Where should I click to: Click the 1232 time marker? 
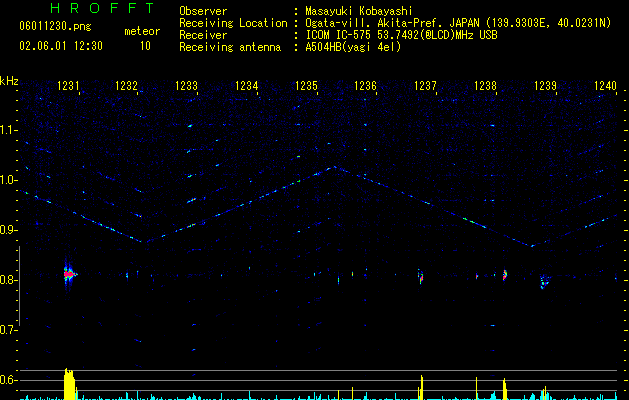click(x=126, y=86)
